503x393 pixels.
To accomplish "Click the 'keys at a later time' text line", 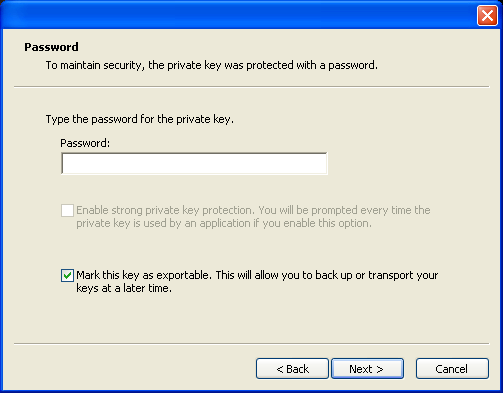I will pos(124,288).
